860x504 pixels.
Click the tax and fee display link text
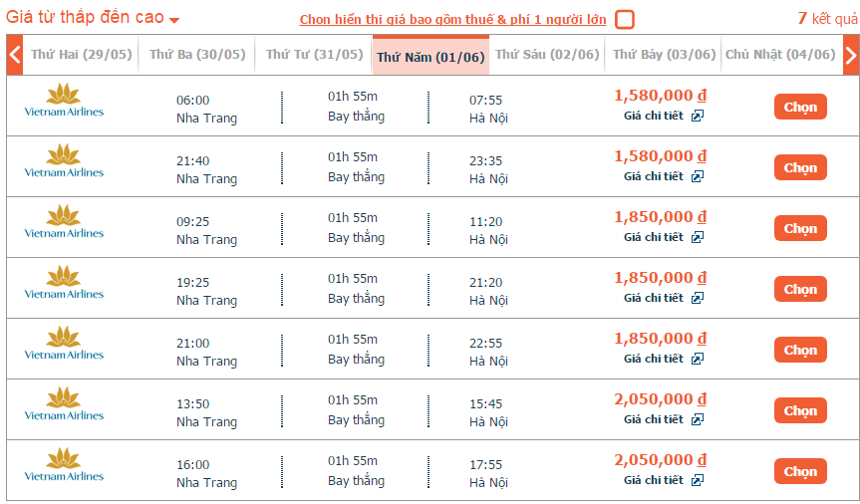coord(452,20)
